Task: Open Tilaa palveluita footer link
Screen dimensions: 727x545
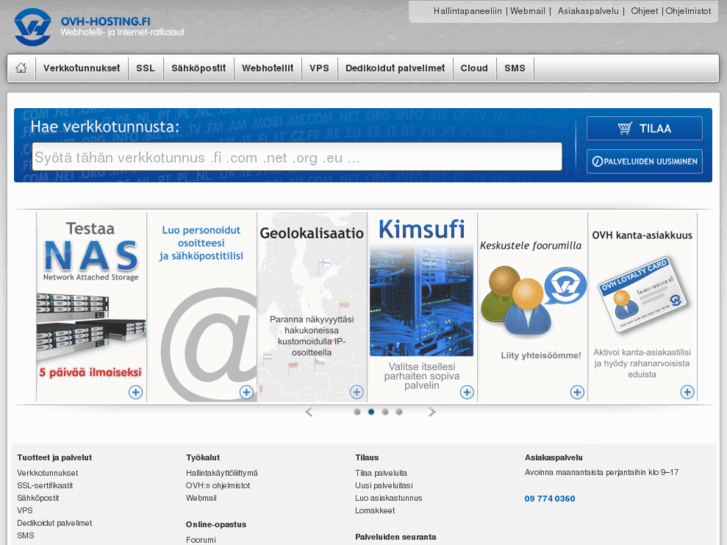Action: click(381, 473)
